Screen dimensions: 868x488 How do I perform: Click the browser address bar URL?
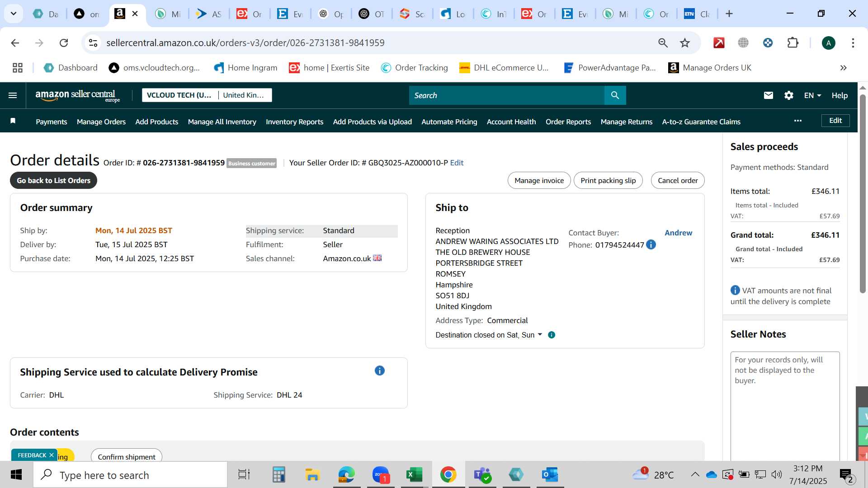click(245, 43)
